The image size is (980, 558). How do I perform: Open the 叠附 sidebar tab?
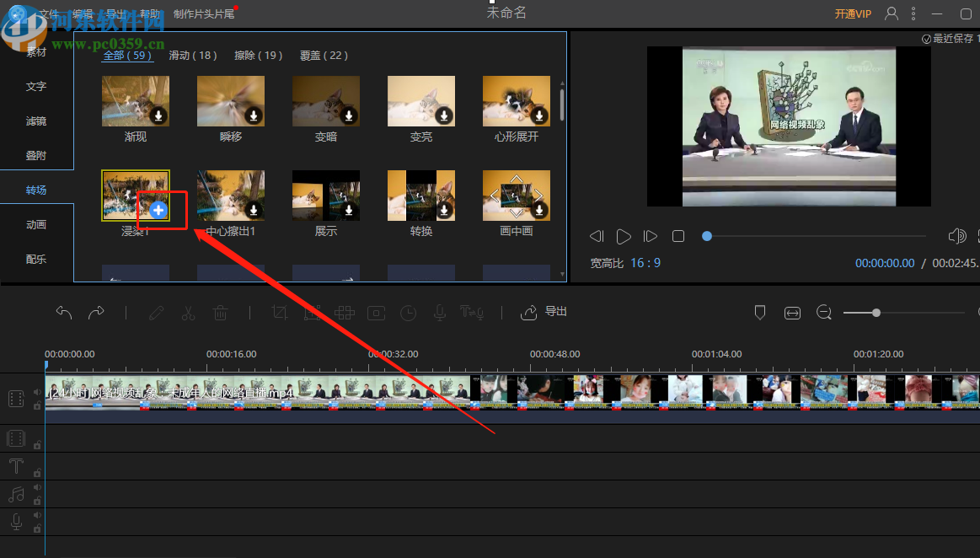point(36,155)
